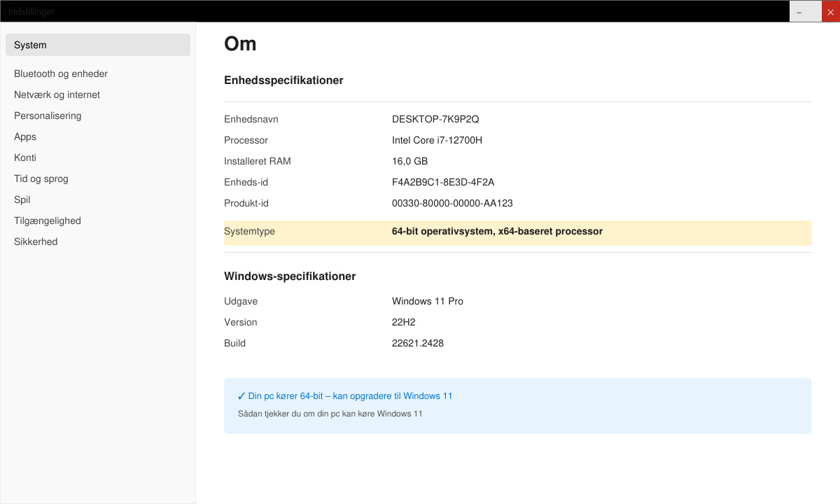Click the Enheds-id label
840x504 pixels.
point(246,182)
